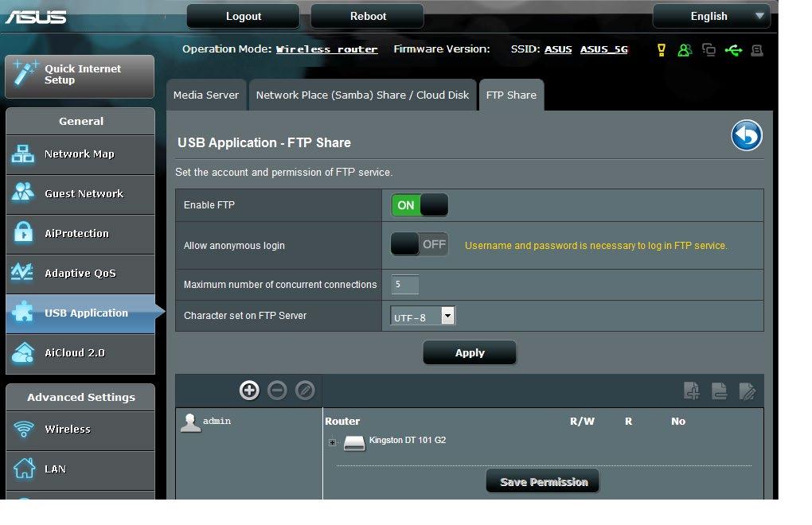Click the R/W column header
This screenshot has width=812, height=525.
pyautogui.click(x=582, y=422)
